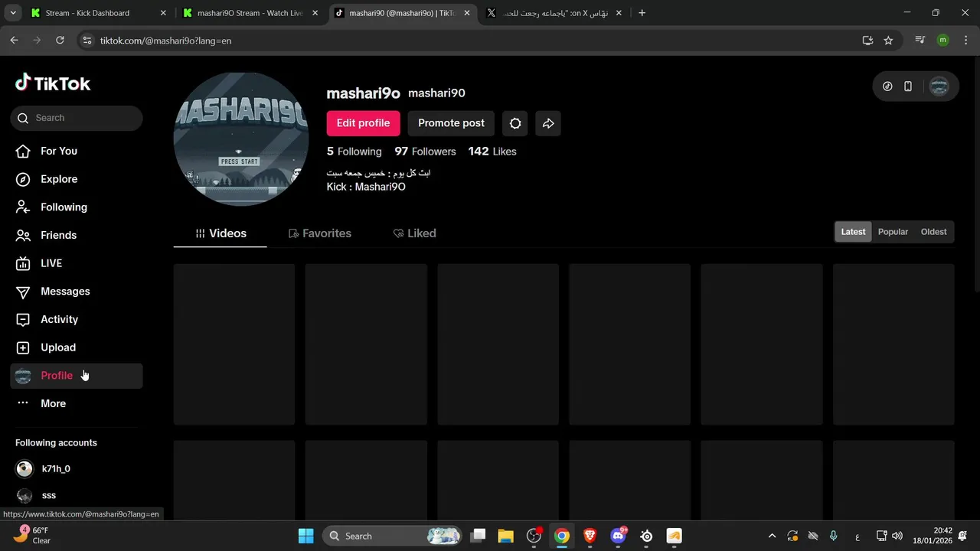980x551 pixels.
Task: Sort videos by Latest
Action: point(853,232)
